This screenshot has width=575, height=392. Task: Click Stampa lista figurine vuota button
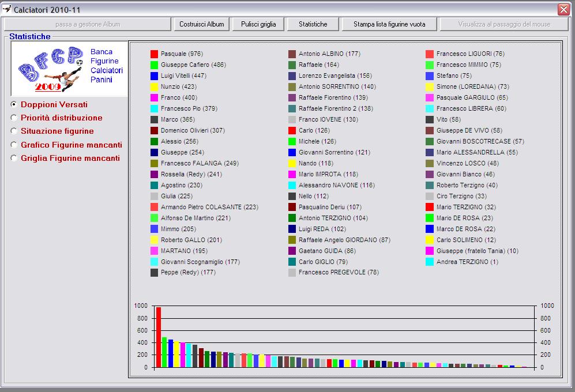389,24
